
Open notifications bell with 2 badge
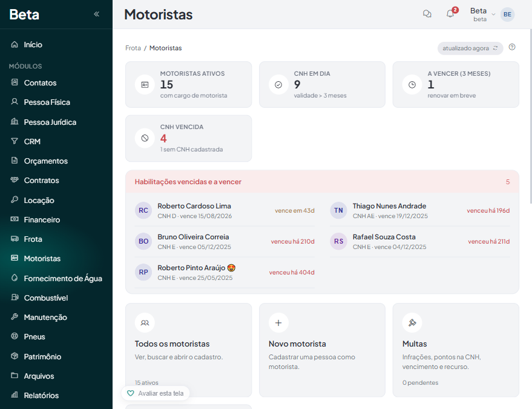(450, 13)
